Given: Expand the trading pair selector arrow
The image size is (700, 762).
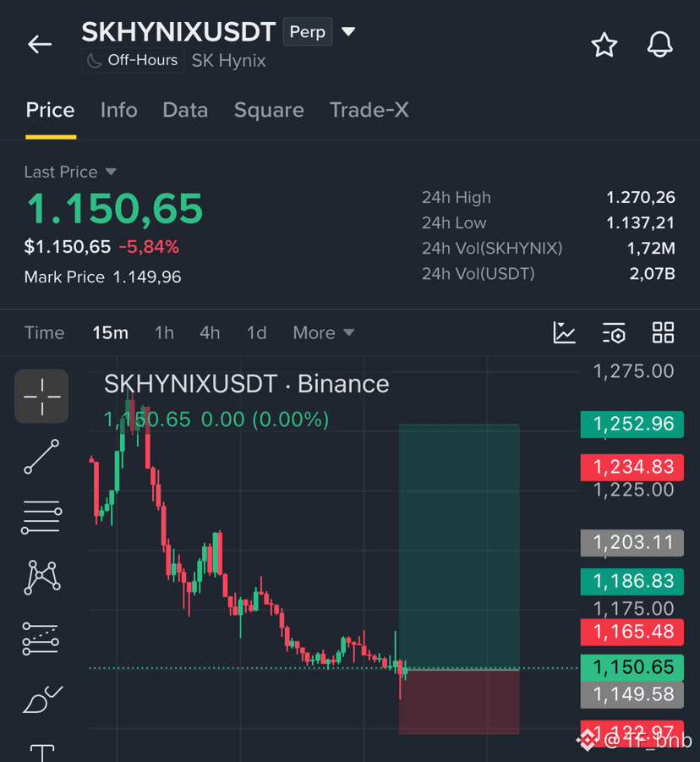Looking at the screenshot, I should pos(348,31).
